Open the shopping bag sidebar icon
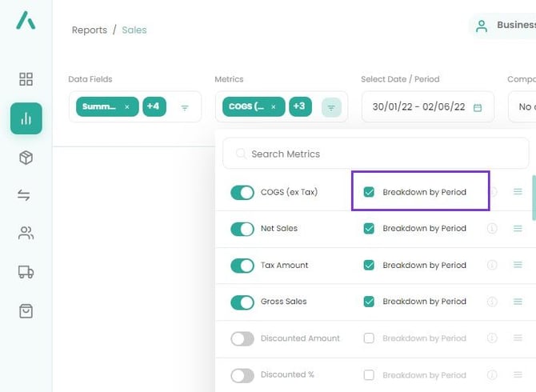The height and width of the screenshot is (392, 536). coord(26,311)
